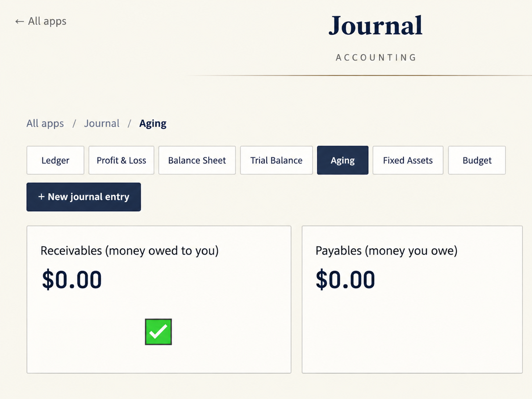Create a new journal entry
Screen dimensions: 532x399
coord(84,197)
